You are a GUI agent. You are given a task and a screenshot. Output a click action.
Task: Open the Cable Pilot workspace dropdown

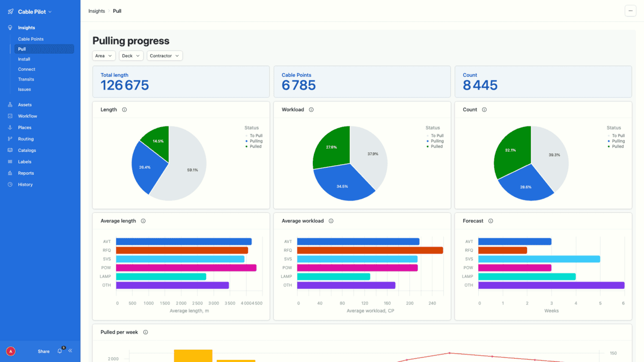coord(34,12)
